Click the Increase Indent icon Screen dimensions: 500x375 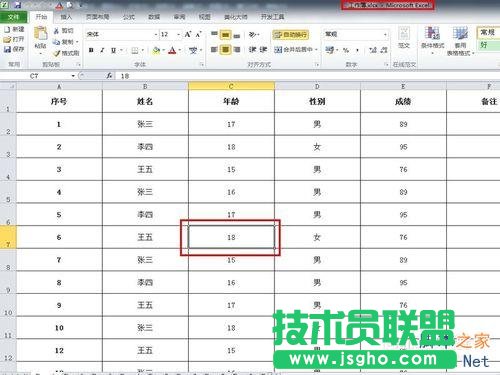click(x=263, y=50)
